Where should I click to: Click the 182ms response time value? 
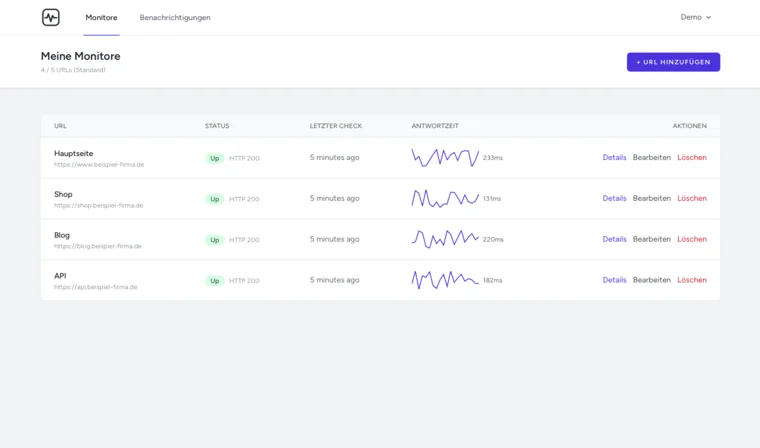click(x=492, y=280)
